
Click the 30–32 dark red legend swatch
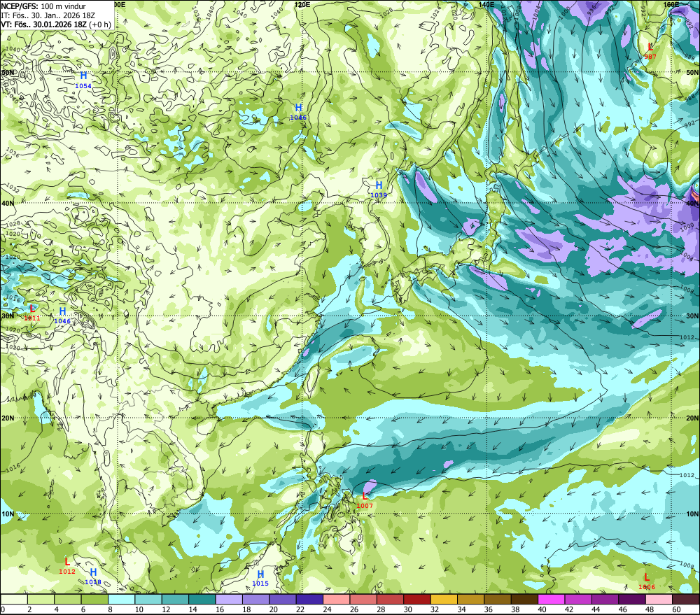click(417, 599)
